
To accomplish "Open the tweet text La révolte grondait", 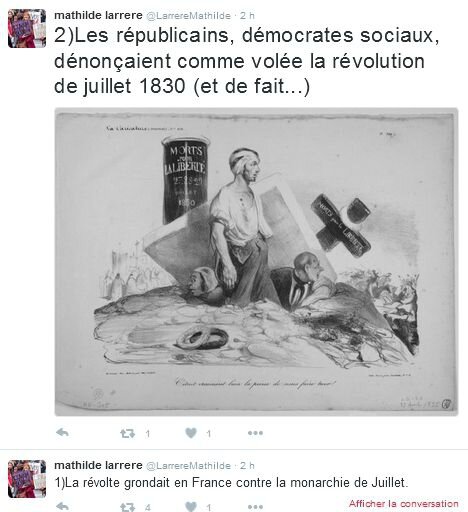I will (231, 483).
